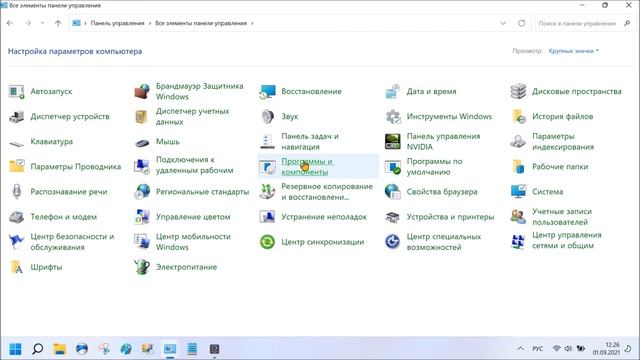
Task: Click Брандмауэр Защитника Windows icon
Action: tap(142, 91)
